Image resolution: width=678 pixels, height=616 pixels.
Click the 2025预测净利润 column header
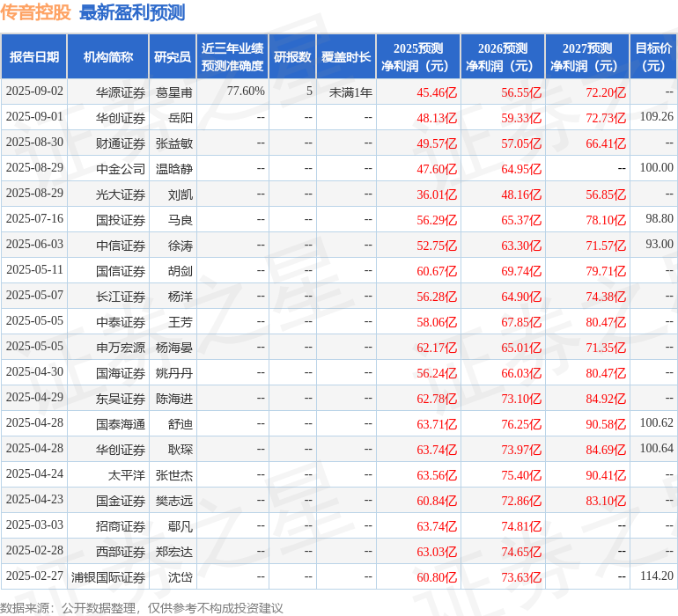[418, 57]
